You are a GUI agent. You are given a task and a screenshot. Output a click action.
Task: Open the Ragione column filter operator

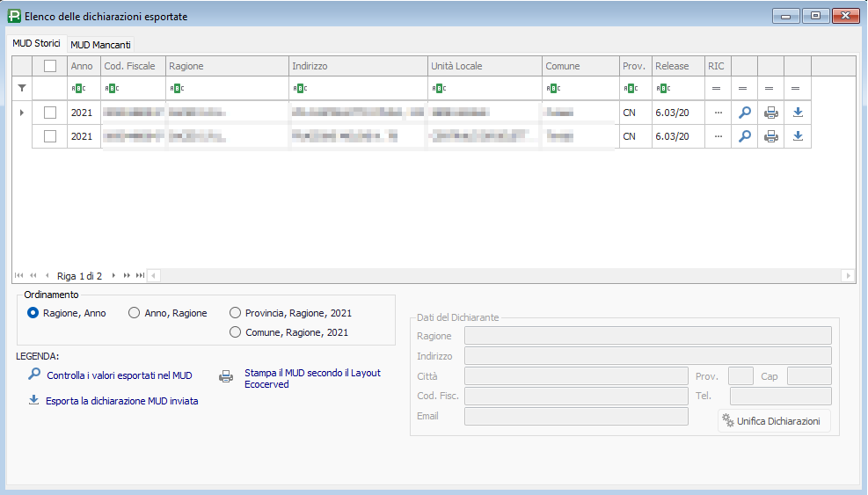click(x=177, y=88)
